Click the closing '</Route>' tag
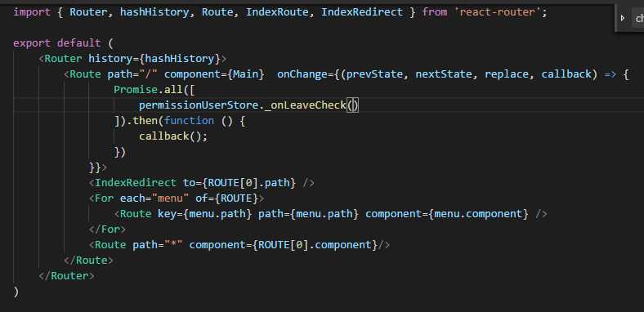 coord(89,261)
